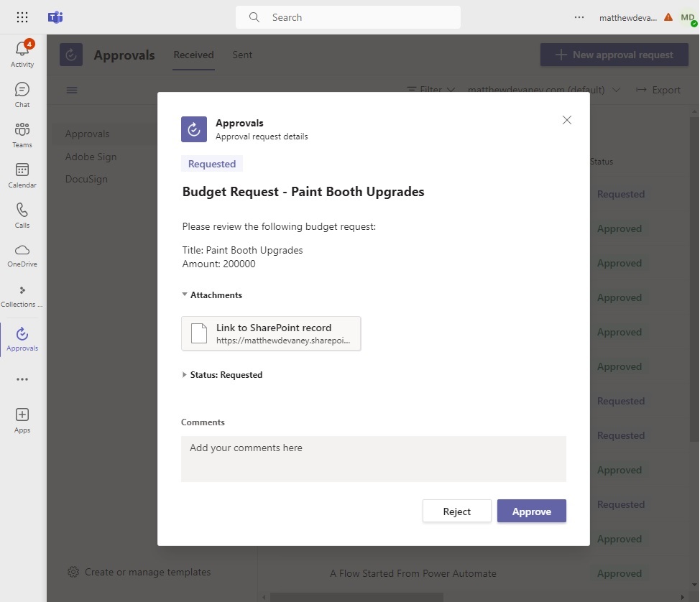Screen dimensions: 700x602
Task: Expand the Status: Requested section
Action: pos(222,375)
